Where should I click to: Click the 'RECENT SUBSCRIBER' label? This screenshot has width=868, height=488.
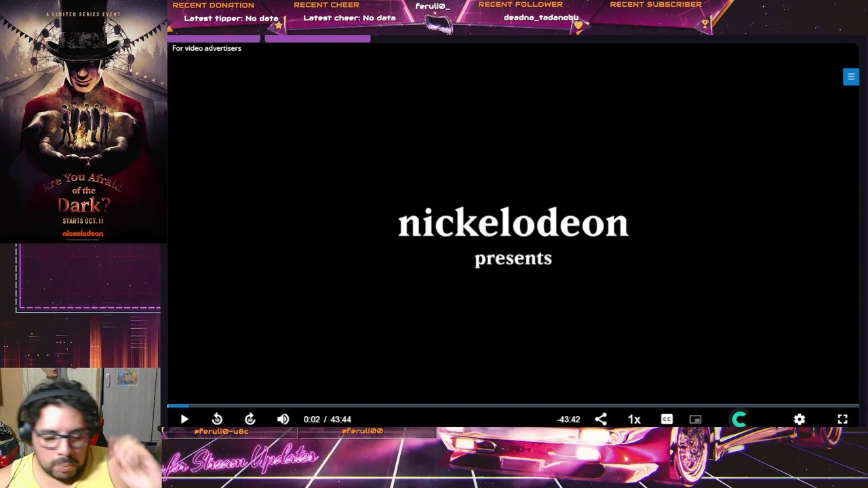[656, 5]
